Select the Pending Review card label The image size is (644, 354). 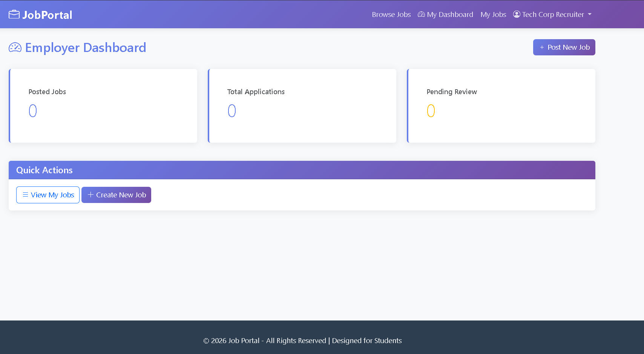pos(452,92)
